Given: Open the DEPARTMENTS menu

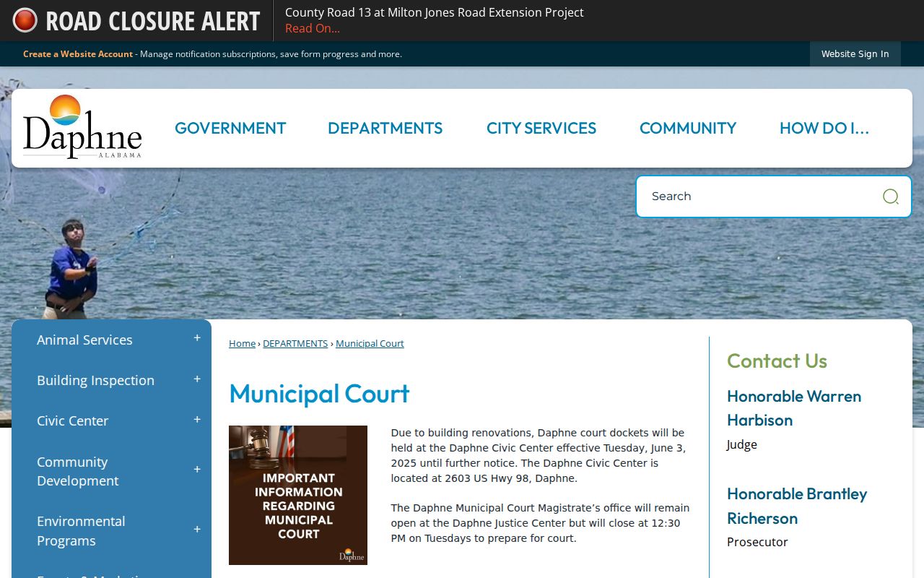Looking at the screenshot, I should [x=385, y=128].
